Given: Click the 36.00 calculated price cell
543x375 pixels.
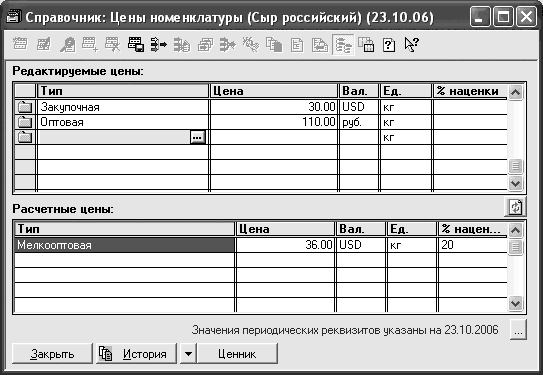Looking at the screenshot, I should pyautogui.click(x=285, y=245).
